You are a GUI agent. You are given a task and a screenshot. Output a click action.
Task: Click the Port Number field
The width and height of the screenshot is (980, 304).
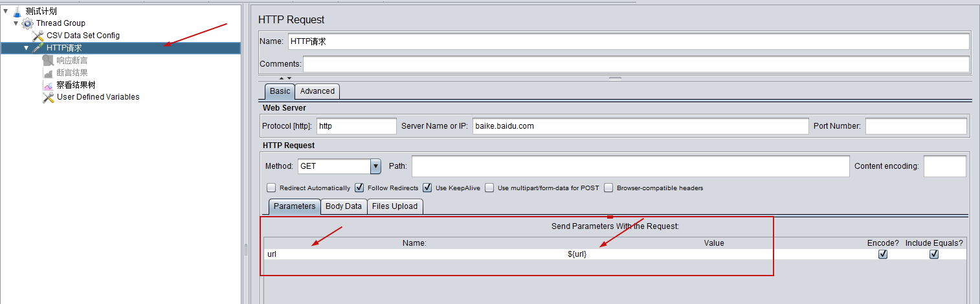point(916,126)
